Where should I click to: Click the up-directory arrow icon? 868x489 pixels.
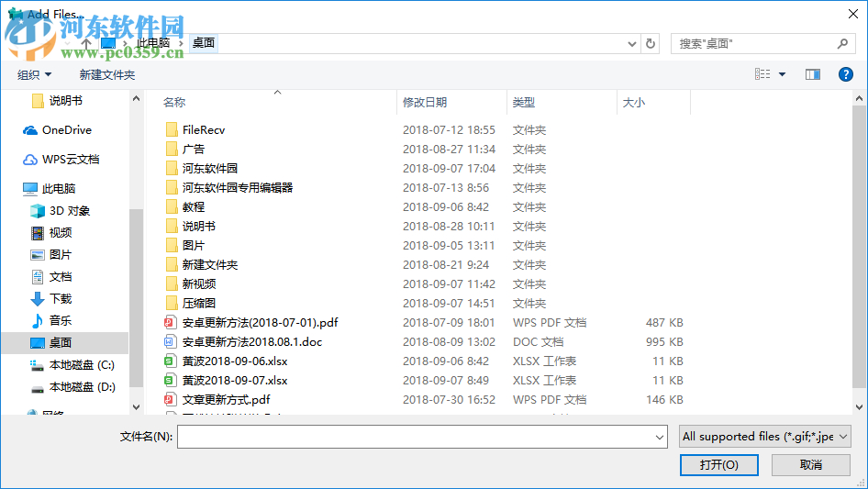pyautogui.click(x=86, y=43)
